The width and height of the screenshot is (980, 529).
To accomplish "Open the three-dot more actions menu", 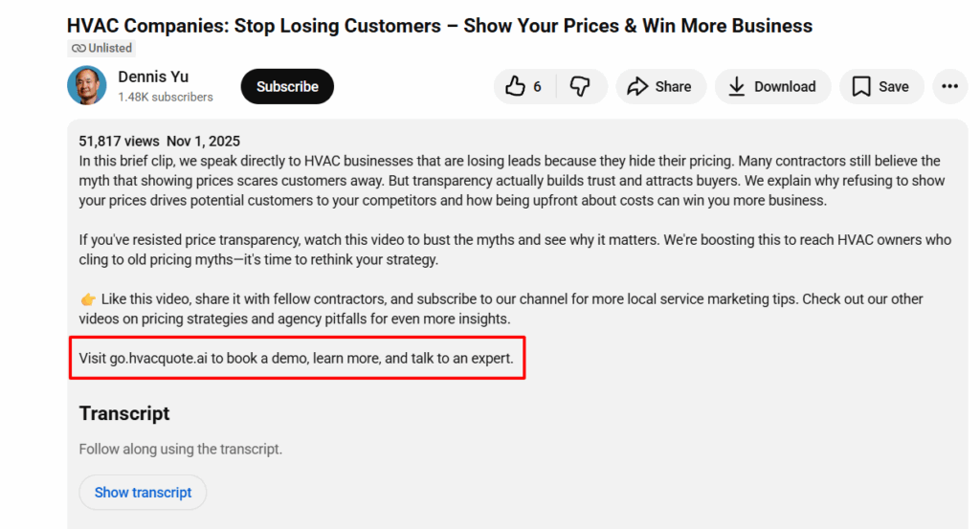I will point(949,87).
